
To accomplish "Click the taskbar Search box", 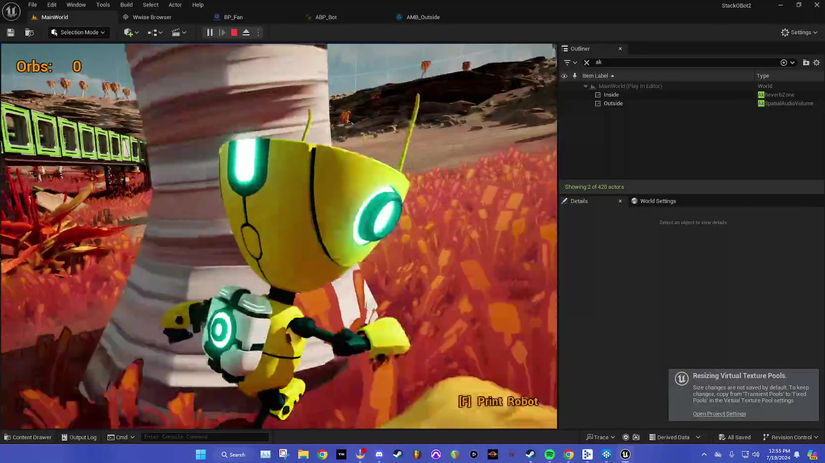I will point(233,454).
